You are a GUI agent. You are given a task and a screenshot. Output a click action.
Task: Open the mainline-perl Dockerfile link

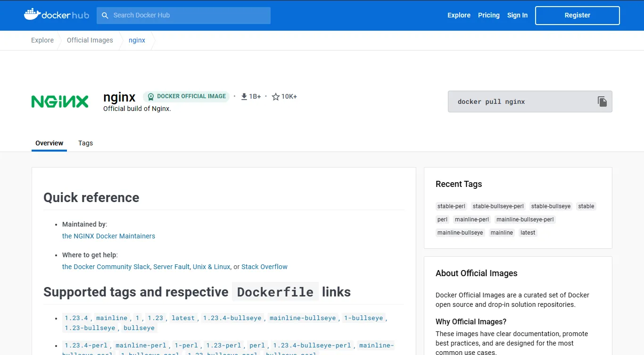141,345
